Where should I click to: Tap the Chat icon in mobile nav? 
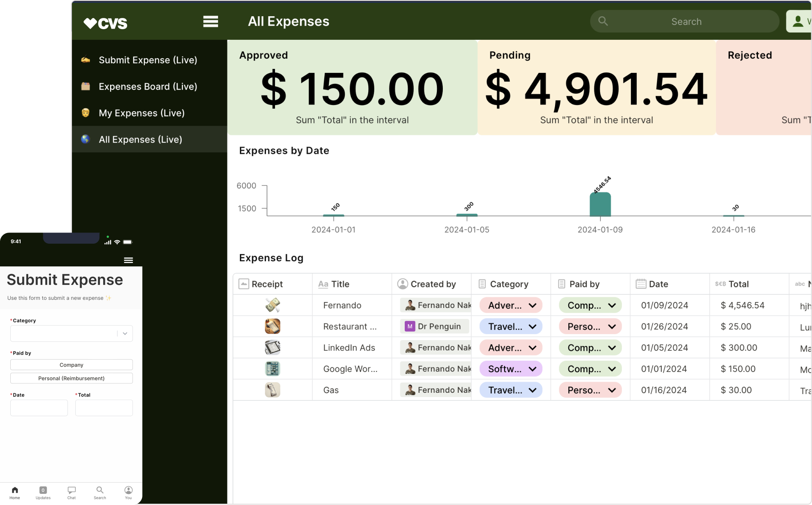[x=72, y=492]
